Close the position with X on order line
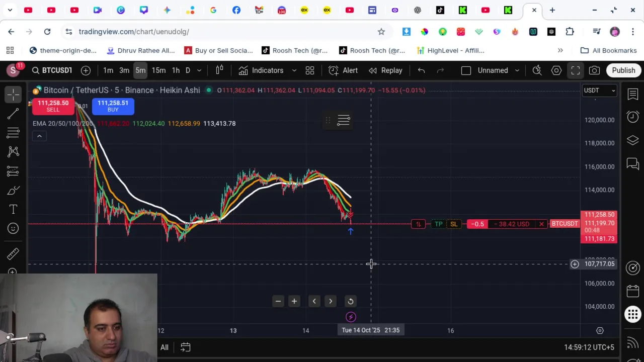644x362 pixels. 541,224
